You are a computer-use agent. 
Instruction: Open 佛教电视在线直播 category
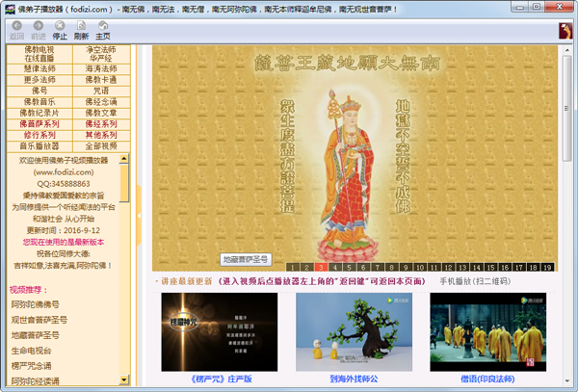point(39,54)
